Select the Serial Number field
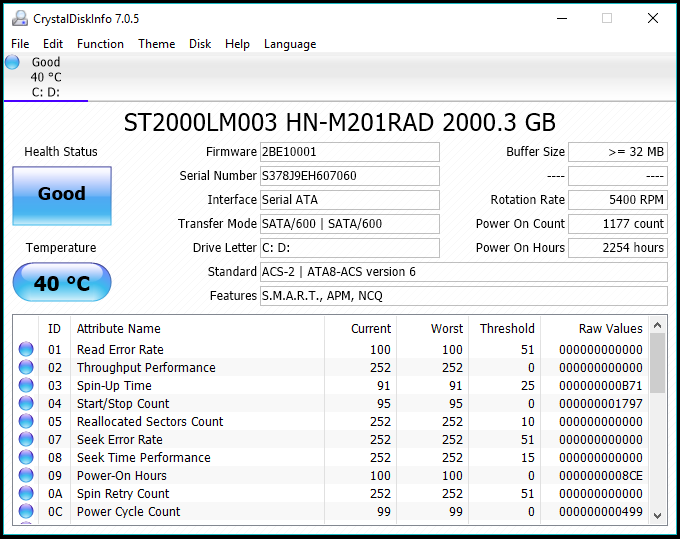This screenshot has width=680, height=539. coord(349,176)
